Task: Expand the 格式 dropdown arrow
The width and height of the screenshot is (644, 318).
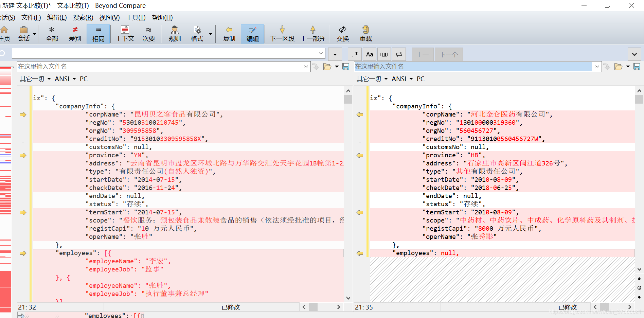Action: pos(211,34)
